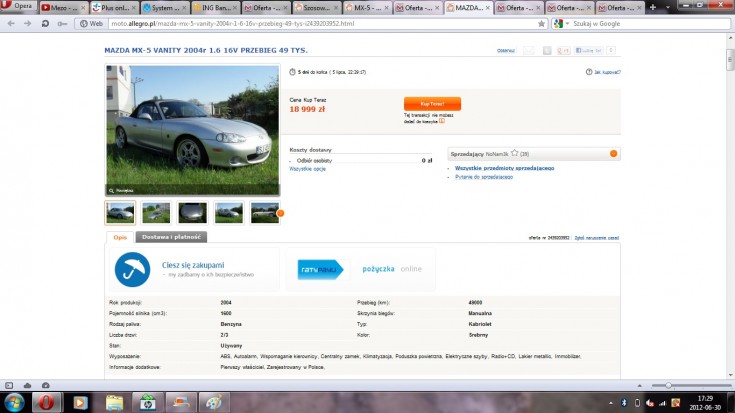Click the Web security badge in address bar
Viewport: 735px width, 413px height.
tap(91, 23)
